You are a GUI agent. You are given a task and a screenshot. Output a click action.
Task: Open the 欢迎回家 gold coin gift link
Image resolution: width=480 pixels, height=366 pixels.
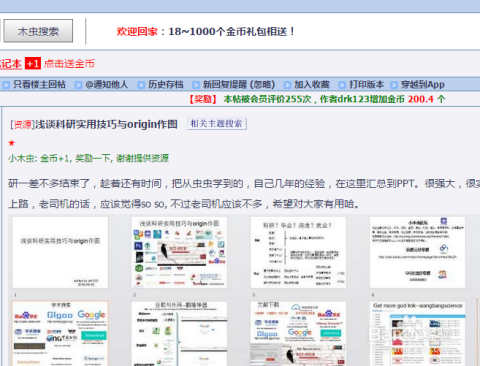(x=205, y=32)
